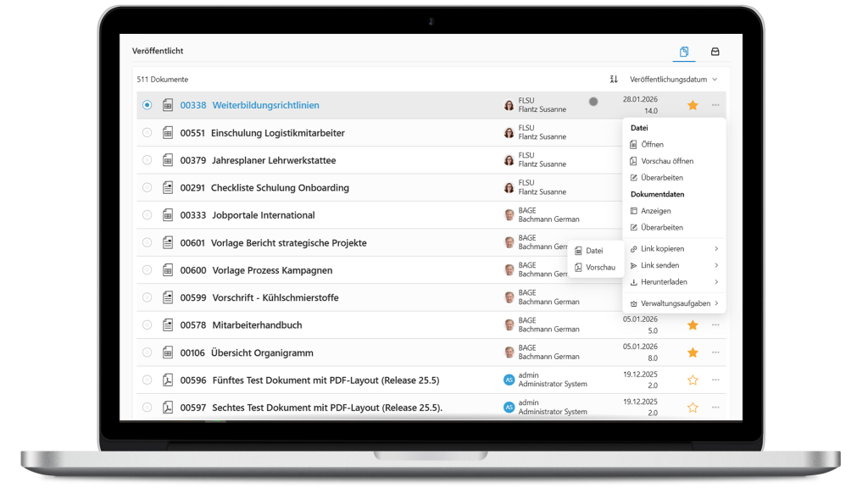Switch to the archive/storage icon at top right
Screen dimensions: 868x488
click(x=715, y=51)
